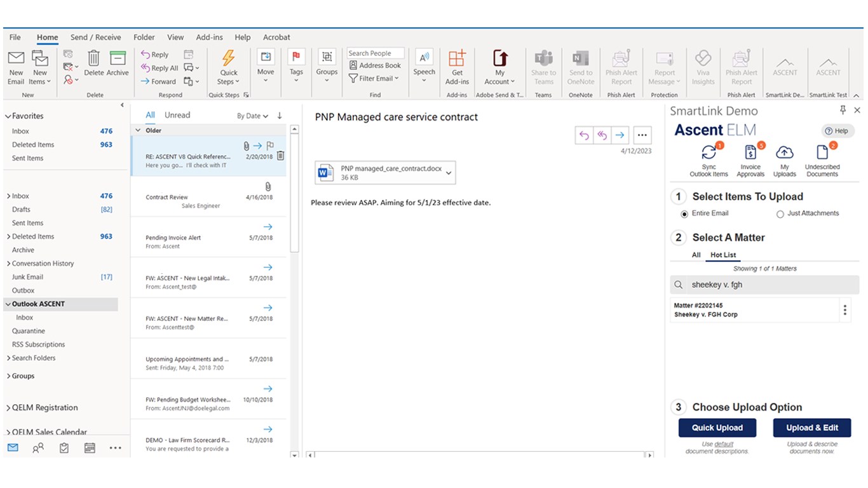The image size is (868, 488).
Task: Click the Viva Insights icon
Action: pyautogui.click(x=703, y=58)
